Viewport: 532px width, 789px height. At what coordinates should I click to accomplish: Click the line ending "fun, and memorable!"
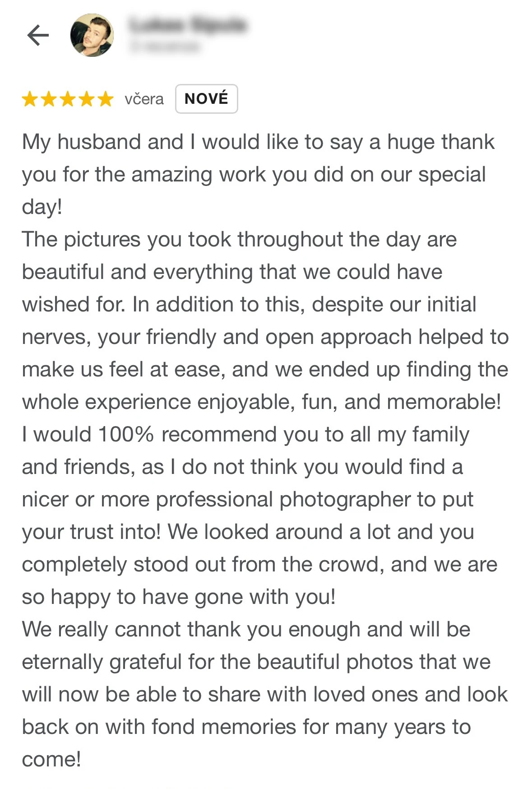(261, 402)
